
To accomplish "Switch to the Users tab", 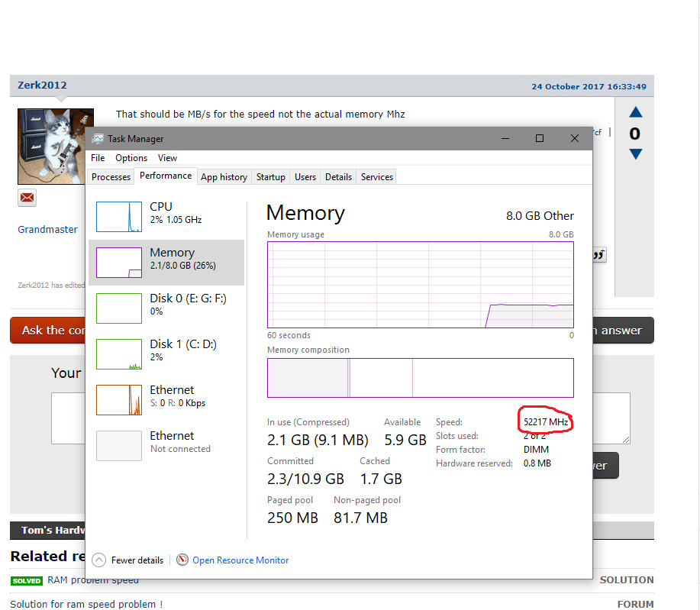I will pos(305,177).
